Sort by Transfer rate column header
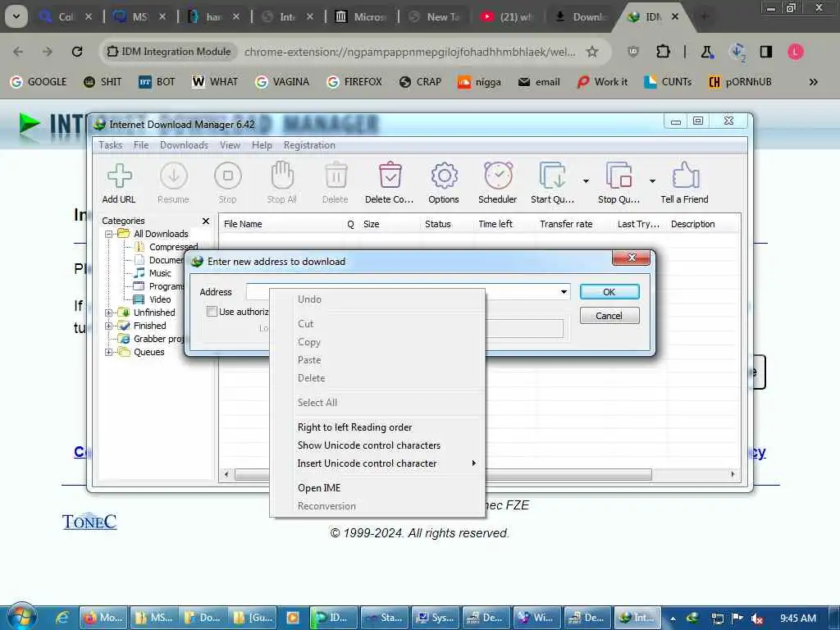840x630 pixels. coord(574,224)
